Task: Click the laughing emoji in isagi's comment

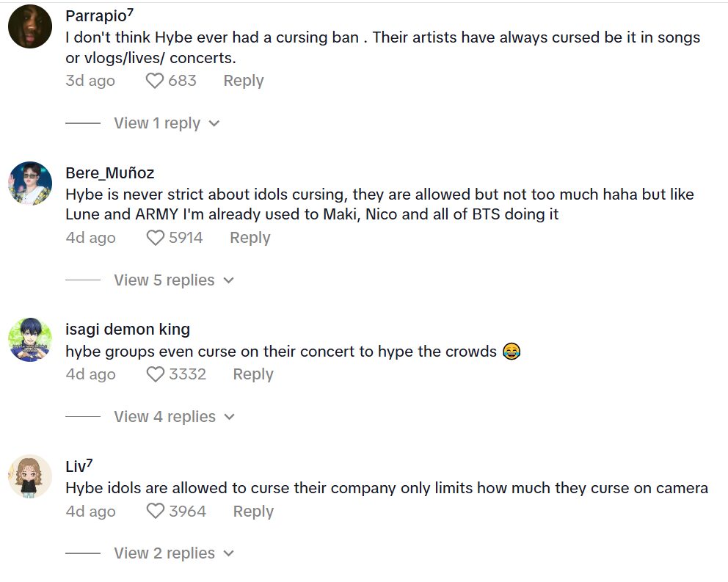Action: click(x=510, y=351)
